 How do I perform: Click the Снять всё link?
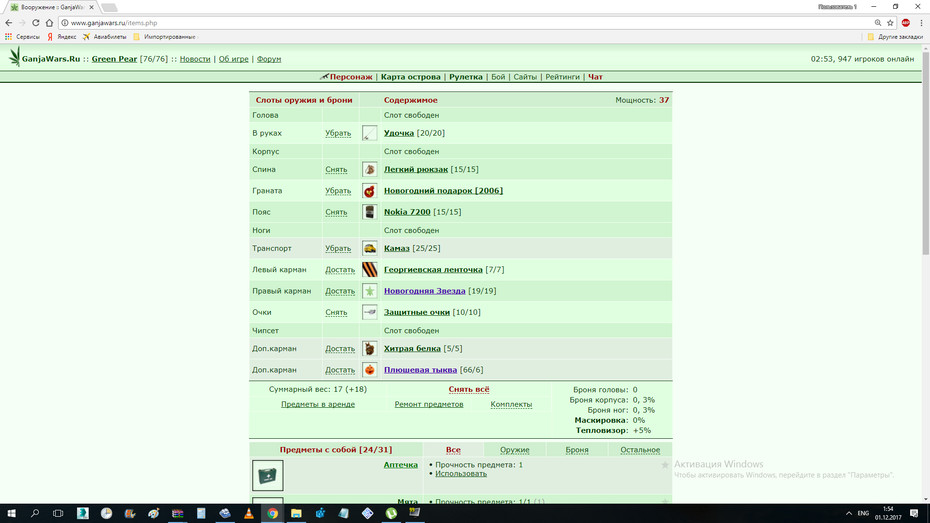[x=469, y=390]
